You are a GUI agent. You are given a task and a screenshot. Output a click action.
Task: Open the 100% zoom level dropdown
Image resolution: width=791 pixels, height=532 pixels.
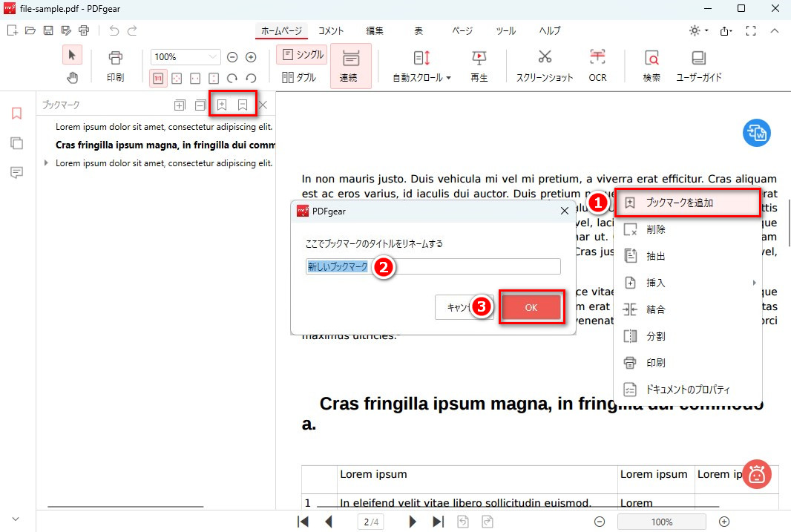click(185, 56)
